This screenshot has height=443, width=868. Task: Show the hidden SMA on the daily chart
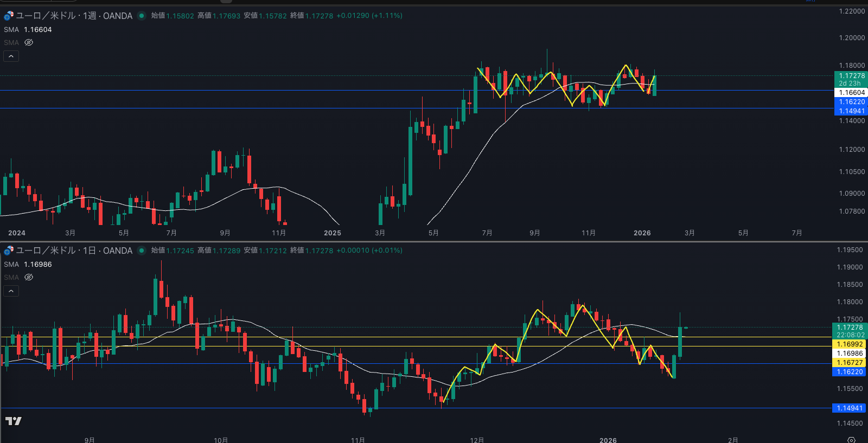coord(29,277)
